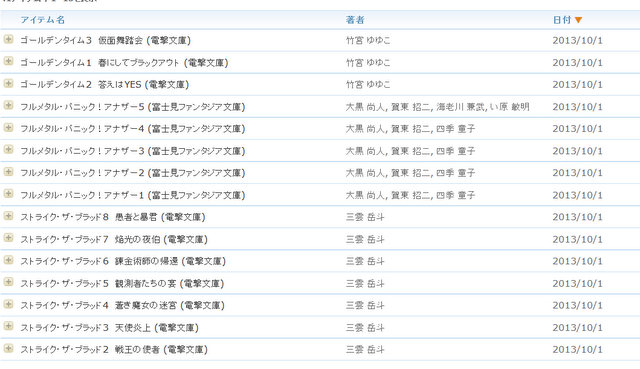Select title フルメタル・パニック!アナザー1
640x369 pixels.
pyautogui.click(x=82, y=195)
